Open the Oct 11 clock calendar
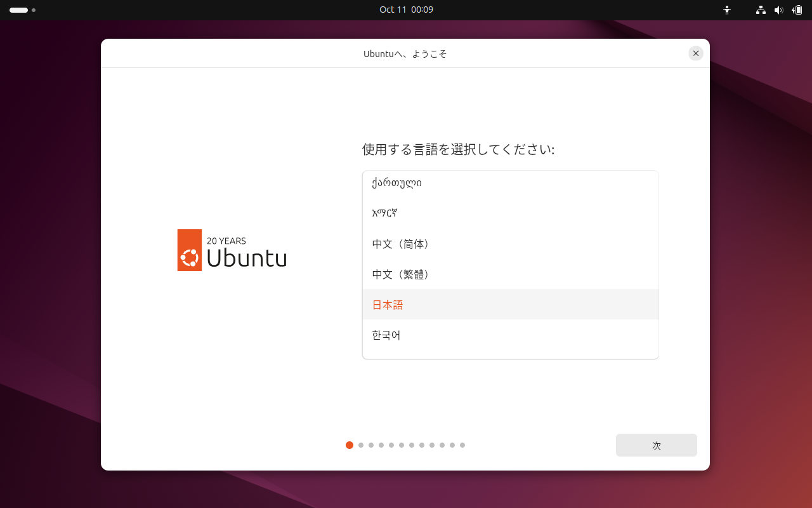The image size is (812, 508). [x=406, y=10]
